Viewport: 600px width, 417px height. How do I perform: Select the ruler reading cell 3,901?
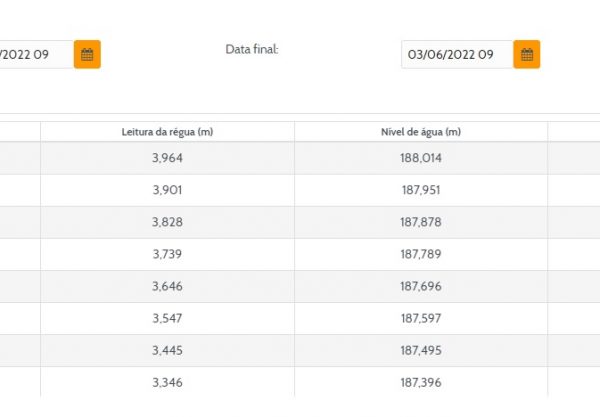pos(167,190)
